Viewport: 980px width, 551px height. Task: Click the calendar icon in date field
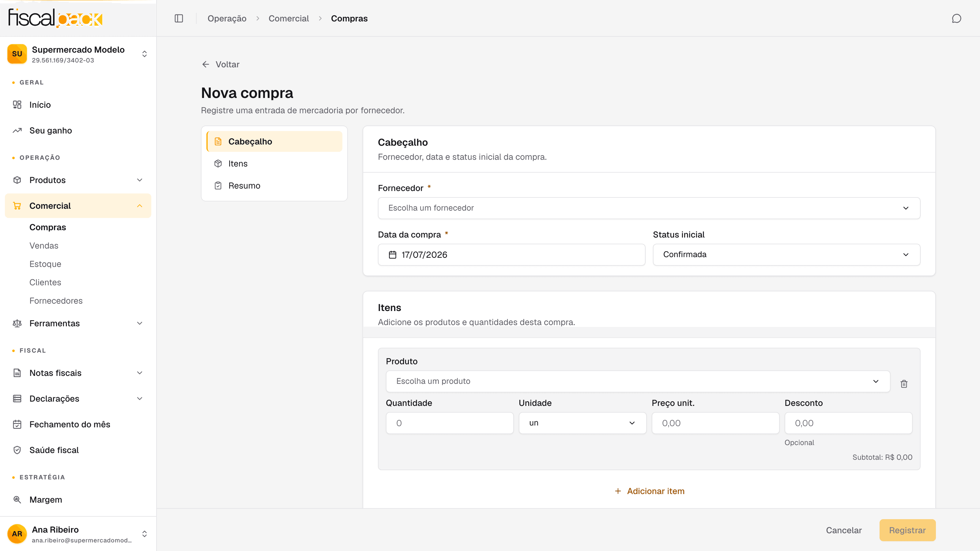393,255
